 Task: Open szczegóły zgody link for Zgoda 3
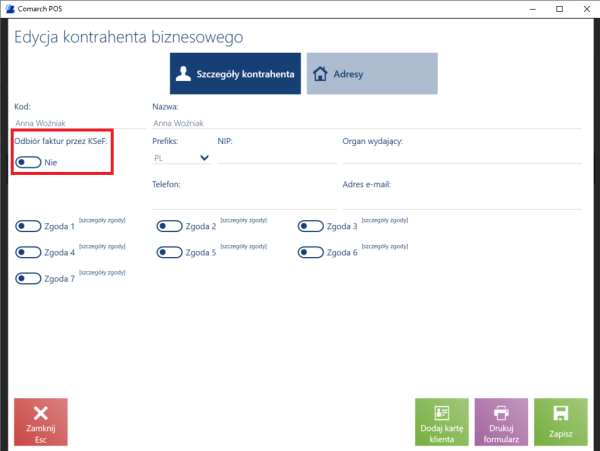(x=385, y=220)
